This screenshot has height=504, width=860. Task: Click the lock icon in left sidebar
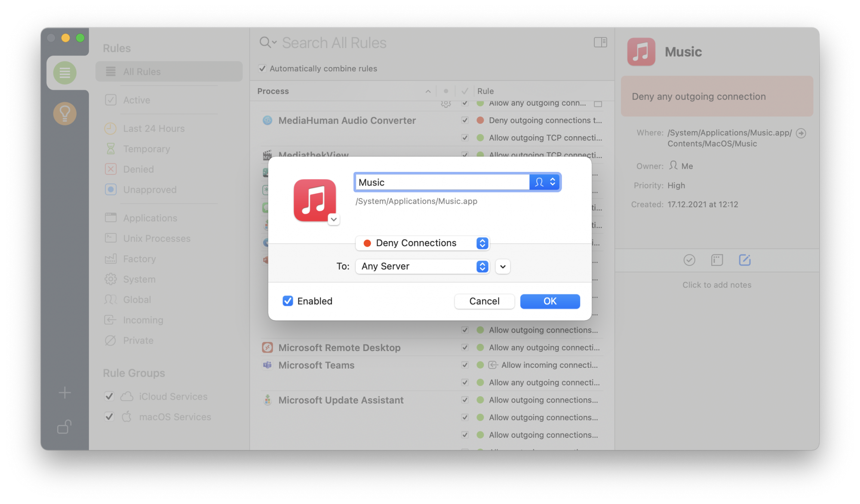[x=64, y=427]
